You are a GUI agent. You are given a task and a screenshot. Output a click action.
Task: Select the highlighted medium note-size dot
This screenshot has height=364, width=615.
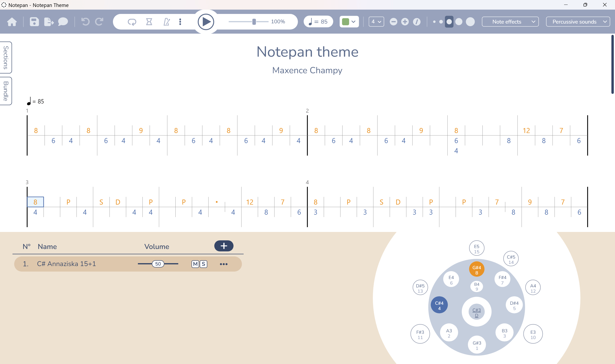(x=449, y=22)
